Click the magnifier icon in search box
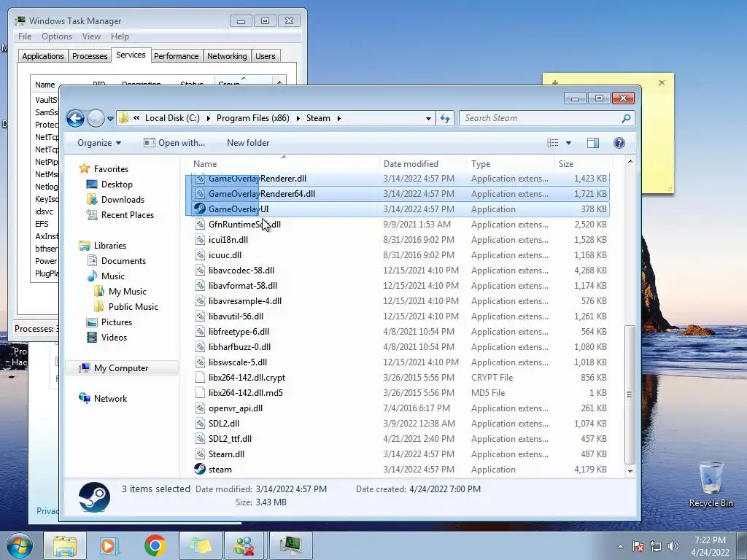 [626, 118]
